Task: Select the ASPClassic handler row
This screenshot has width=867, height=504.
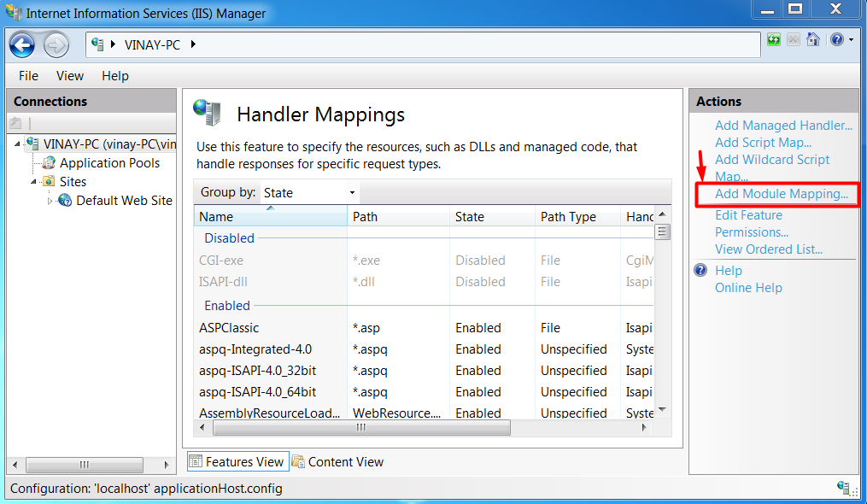Action: [424, 327]
